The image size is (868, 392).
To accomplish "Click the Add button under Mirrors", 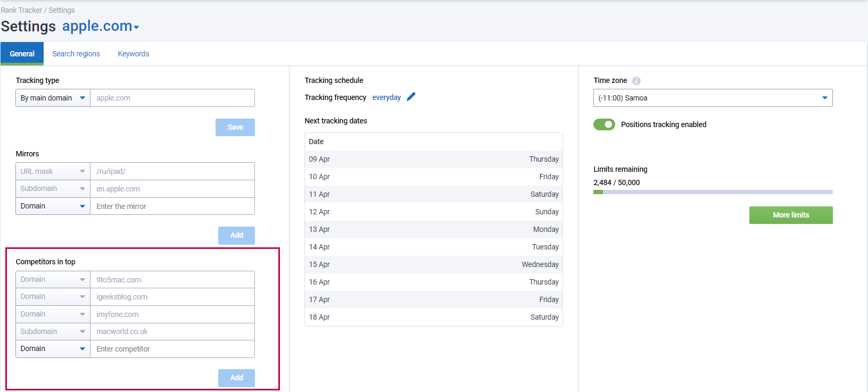I will point(236,235).
